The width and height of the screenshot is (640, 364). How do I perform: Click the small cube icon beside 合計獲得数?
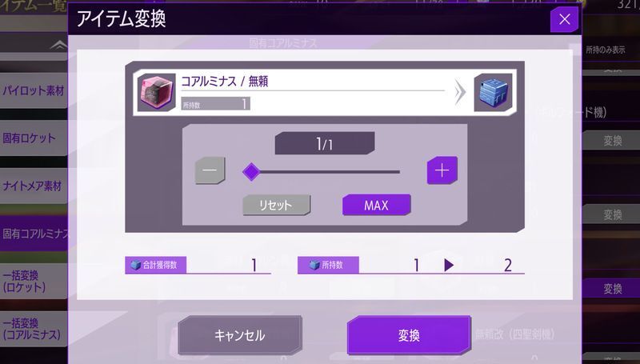tap(135, 266)
